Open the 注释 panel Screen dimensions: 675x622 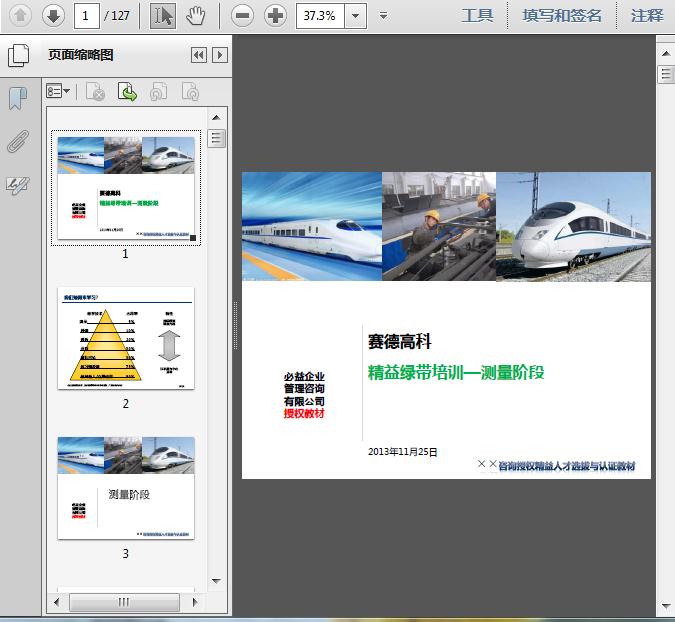click(647, 16)
